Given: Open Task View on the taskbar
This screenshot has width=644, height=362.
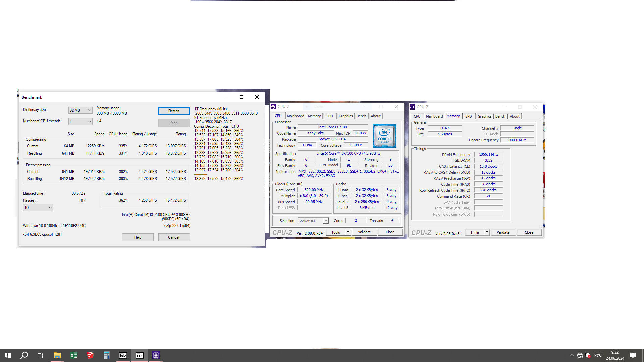Looking at the screenshot, I should (40, 355).
